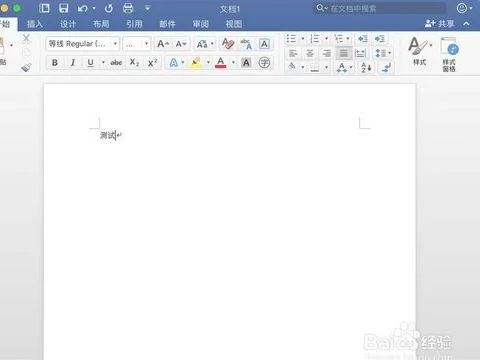Screen dimensions: 480x360
Task: Click the document search field
Action: point(380,8)
